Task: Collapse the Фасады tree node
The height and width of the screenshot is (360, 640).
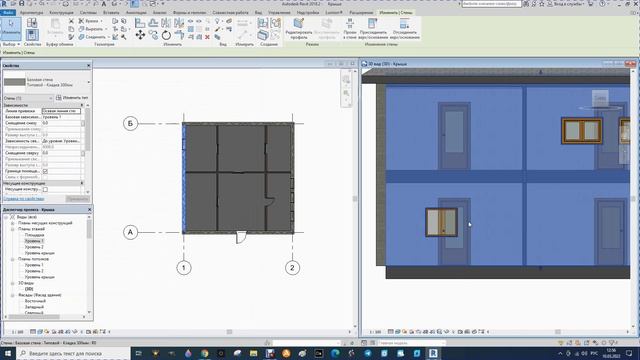Action: 13,295
